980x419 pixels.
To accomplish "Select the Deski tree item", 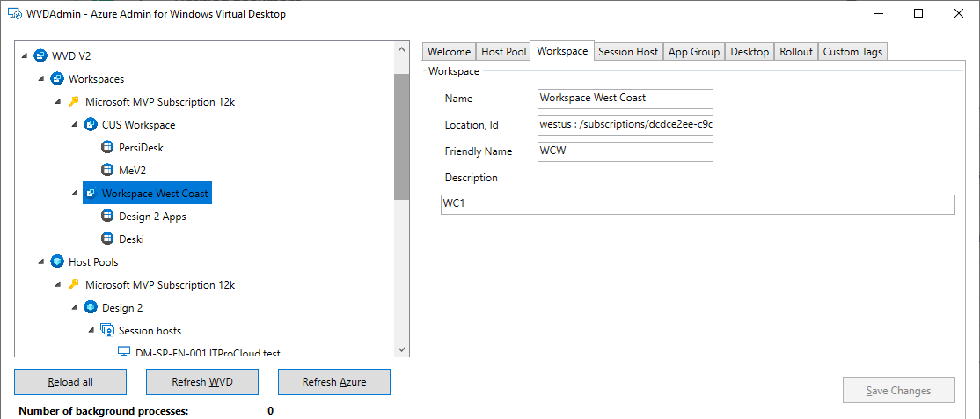I will click(132, 239).
